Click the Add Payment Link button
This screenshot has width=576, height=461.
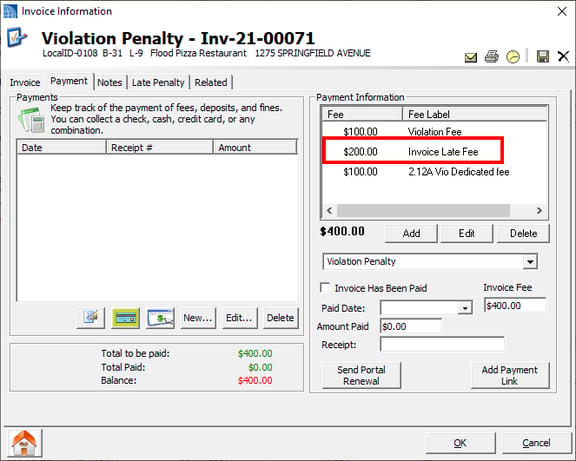(510, 375)
